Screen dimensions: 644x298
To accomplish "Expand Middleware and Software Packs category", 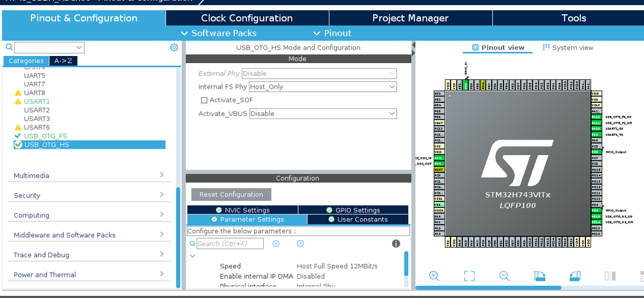I will (89, 235).
